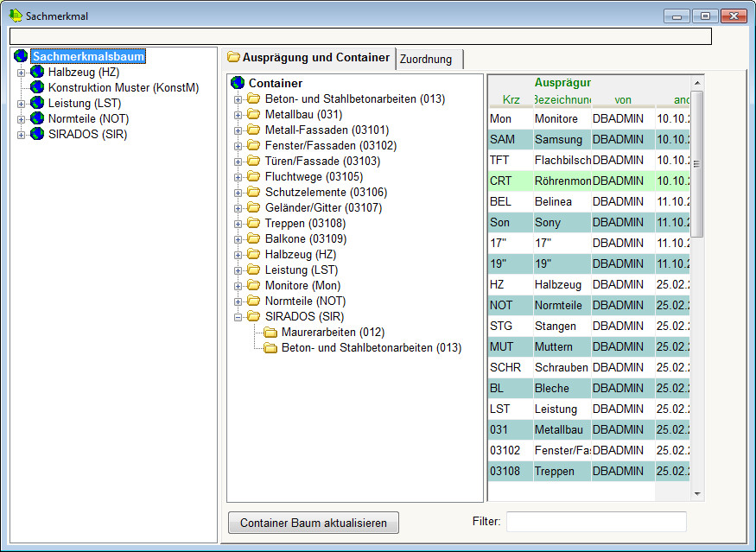The height and width of the screenshot is (552, 756).
Task: Select the table row with Krz BL
Action: 589,388
